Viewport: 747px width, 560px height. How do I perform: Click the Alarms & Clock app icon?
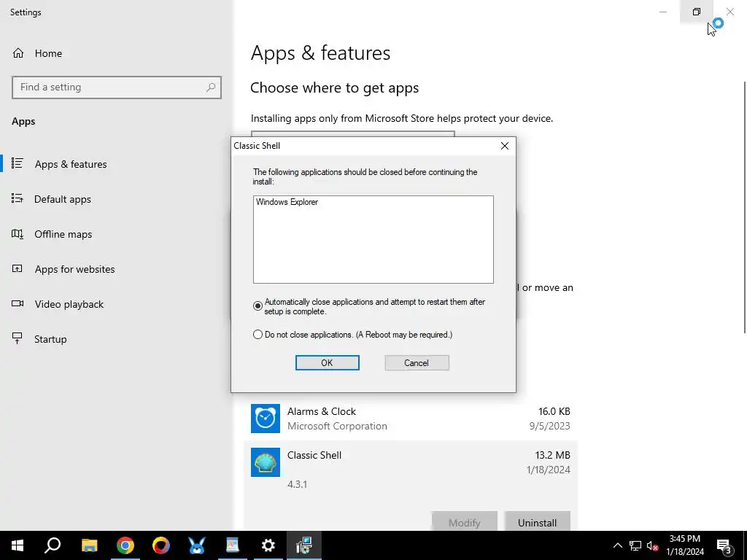click(266, 419)
